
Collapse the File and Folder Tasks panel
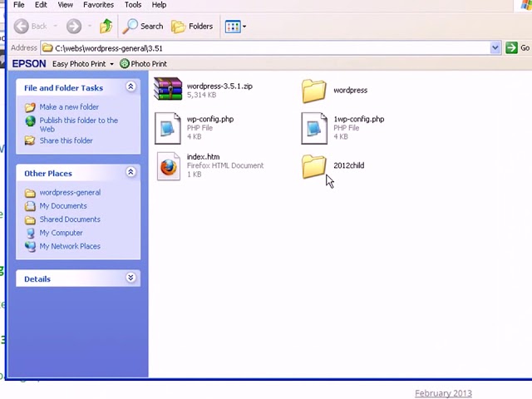(131, 86)
